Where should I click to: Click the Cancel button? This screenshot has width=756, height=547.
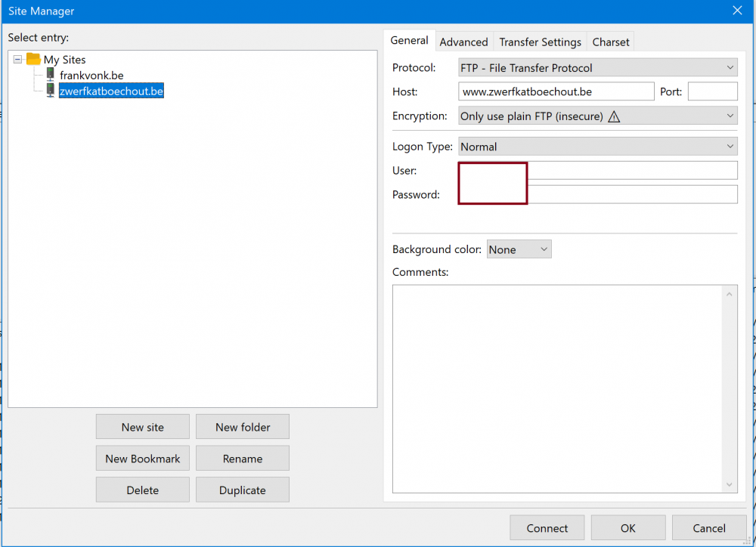[709, 528]
